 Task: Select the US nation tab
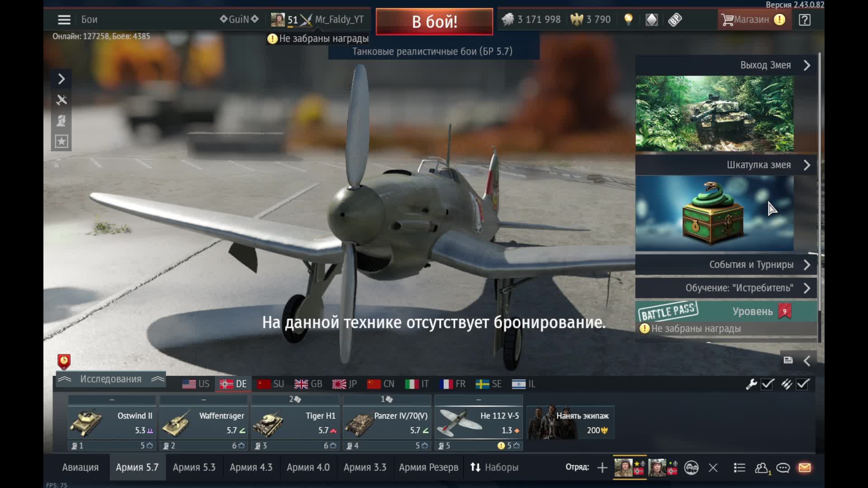pos(196,384)
